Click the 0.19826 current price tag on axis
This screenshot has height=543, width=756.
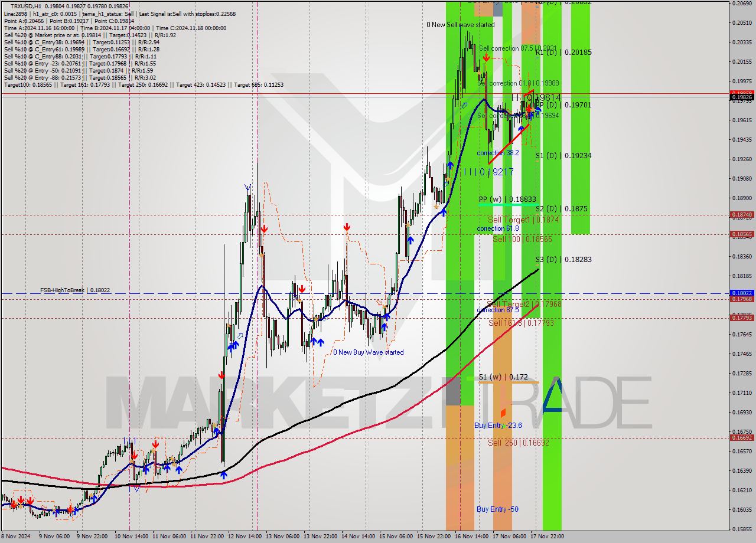(x=742, y=97)
